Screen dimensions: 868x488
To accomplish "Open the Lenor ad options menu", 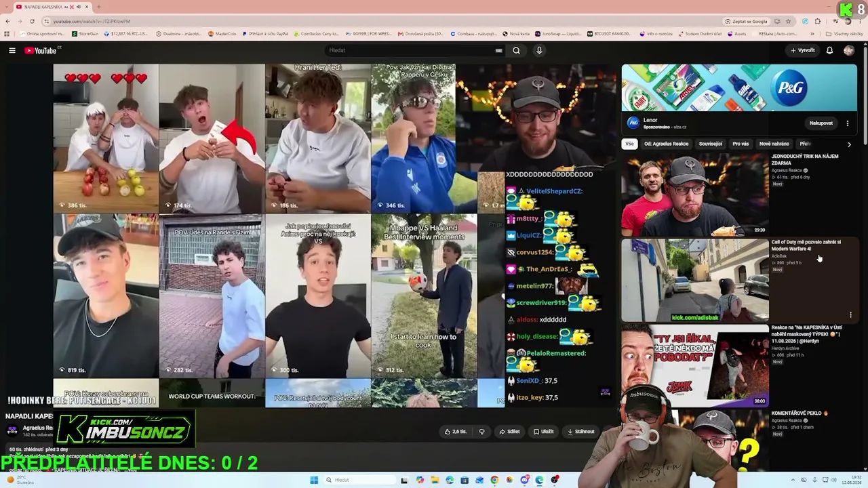I will click(847, 123).
